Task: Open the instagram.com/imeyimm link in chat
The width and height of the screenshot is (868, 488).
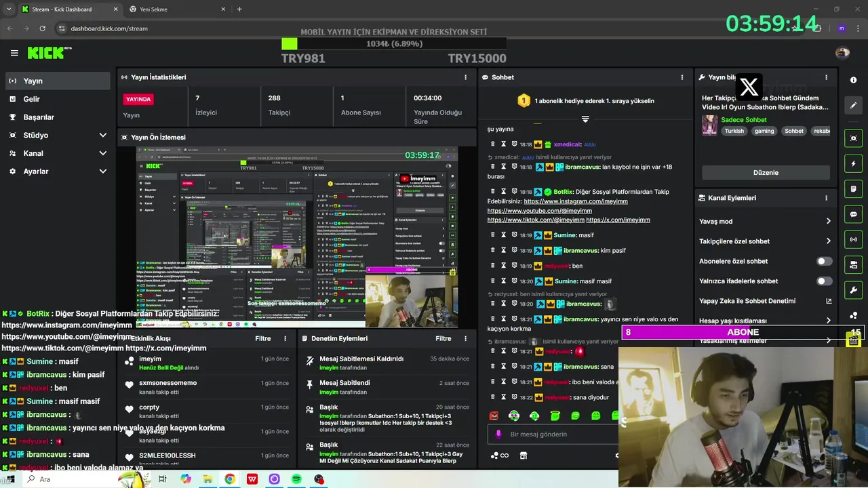Action: tap(576, 201)
